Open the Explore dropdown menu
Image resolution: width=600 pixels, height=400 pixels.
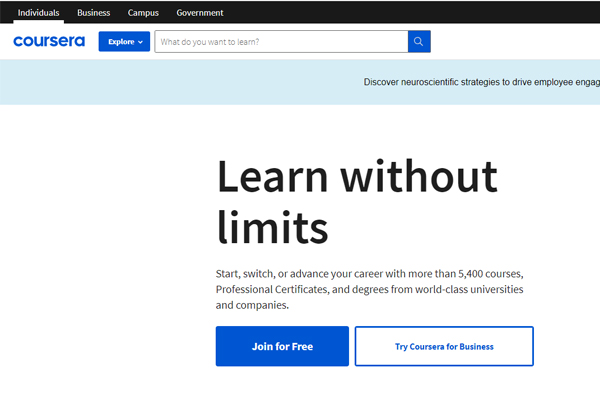(124, 42)
